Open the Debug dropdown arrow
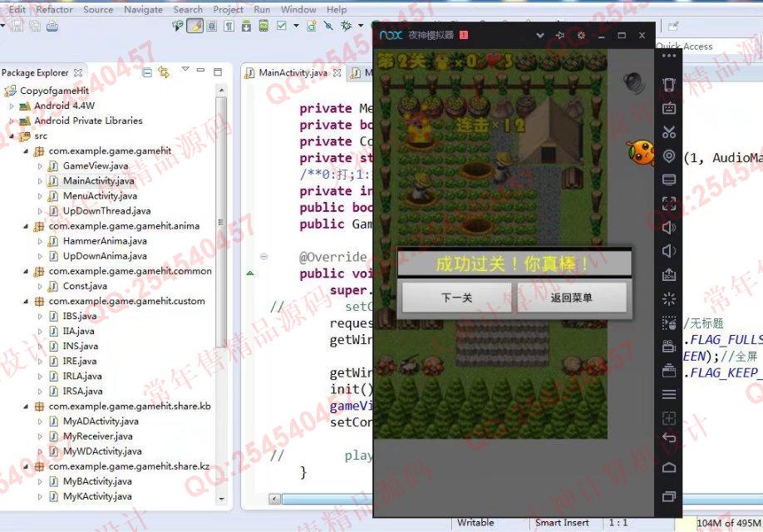This screenshot has width=763, height=532. click(x=361, y=26)
